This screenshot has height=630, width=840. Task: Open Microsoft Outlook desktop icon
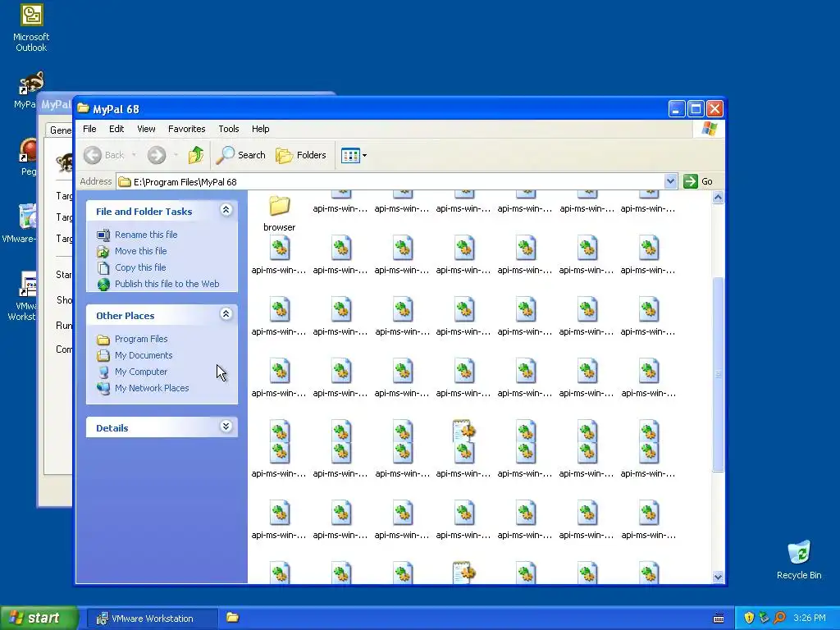click(x=31, y=28)
